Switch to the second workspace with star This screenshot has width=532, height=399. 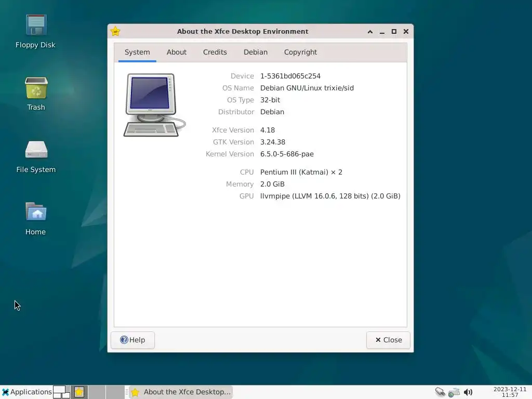pyautogui.click(x=79, y=392)
